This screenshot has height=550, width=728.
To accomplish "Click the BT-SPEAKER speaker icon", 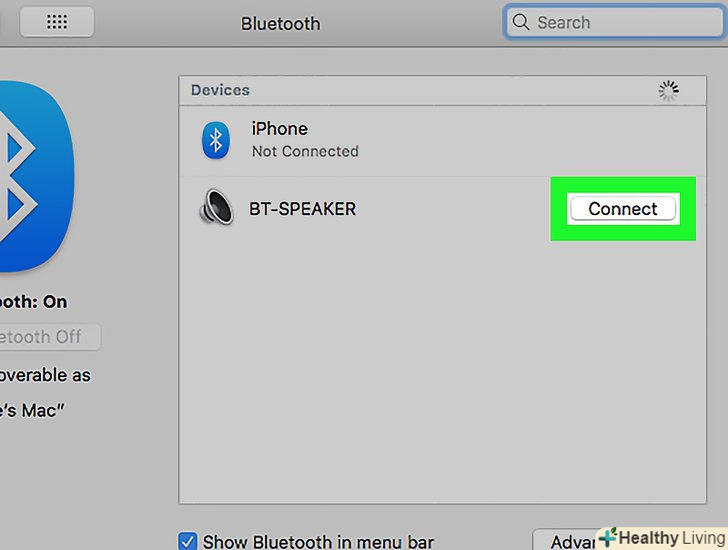I will 216,207.
